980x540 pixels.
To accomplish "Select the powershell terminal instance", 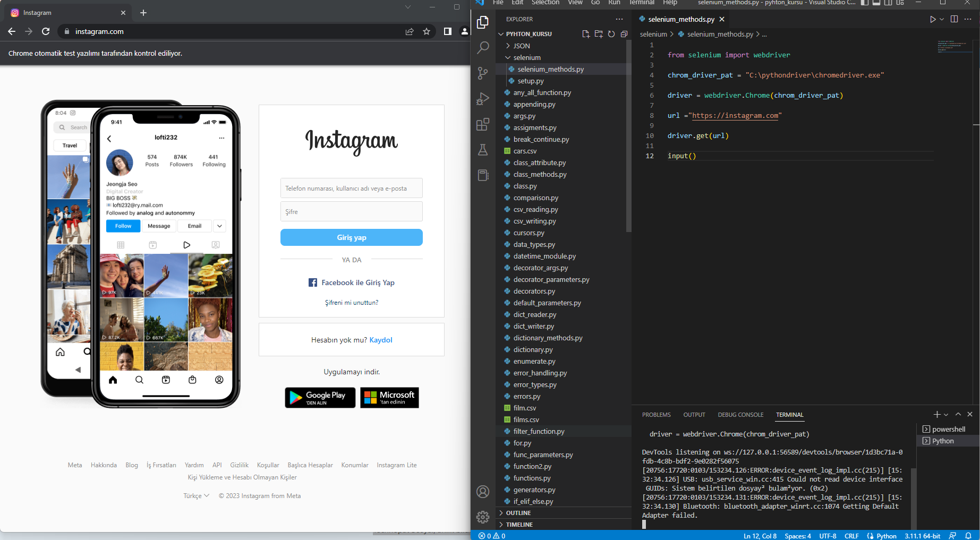I will point(948,429).
